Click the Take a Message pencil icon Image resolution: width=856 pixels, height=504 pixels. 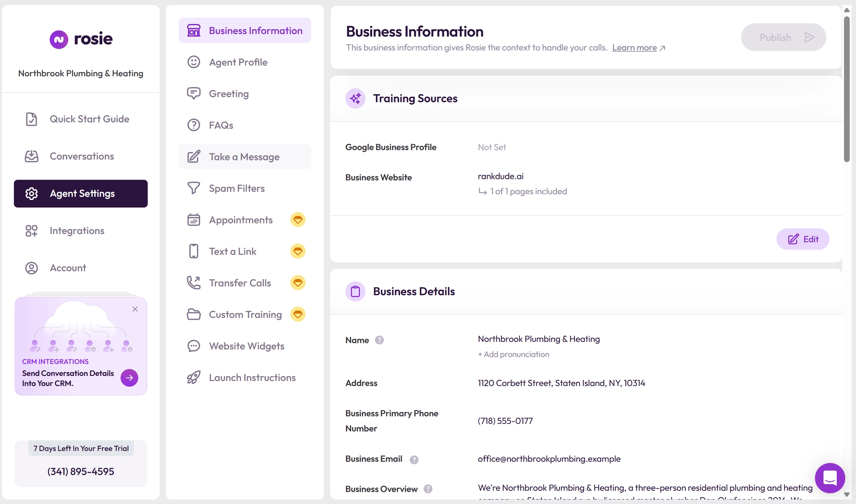pyautogui.click(x=194, y=156)
